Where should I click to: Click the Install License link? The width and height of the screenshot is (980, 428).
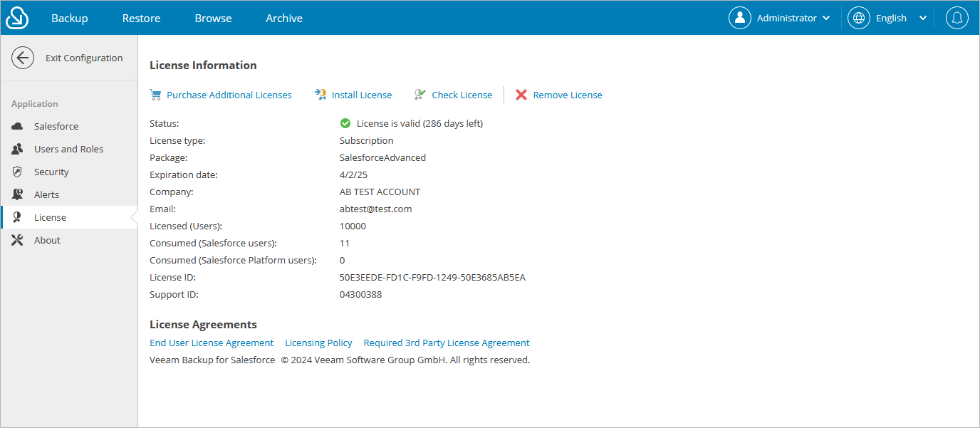(x=362, y=95)
